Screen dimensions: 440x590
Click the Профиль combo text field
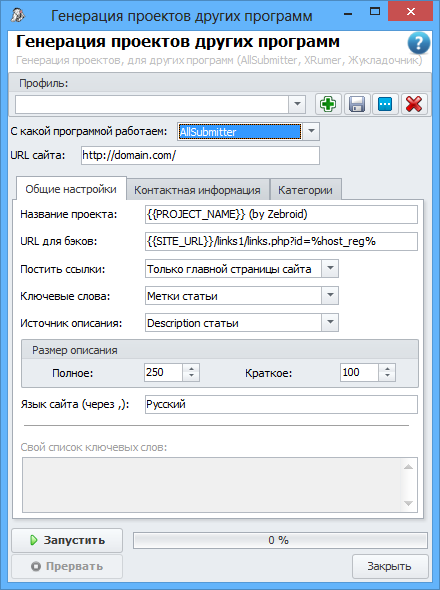152,104
